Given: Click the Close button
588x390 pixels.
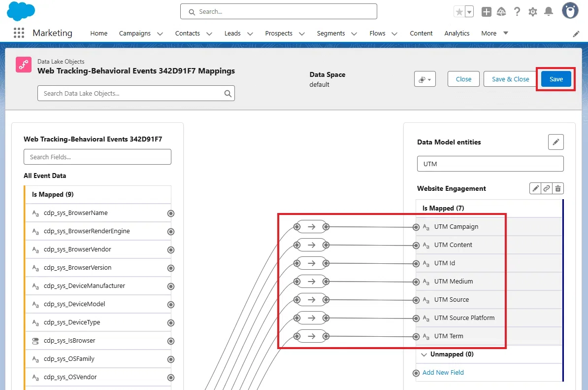Looking at the screenshot, I should 463,79.
